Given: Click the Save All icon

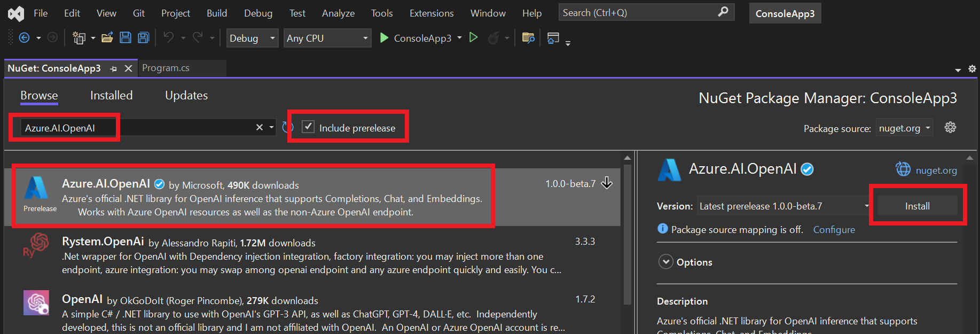Looking at the screenshot, I should [x=144, y=37].
